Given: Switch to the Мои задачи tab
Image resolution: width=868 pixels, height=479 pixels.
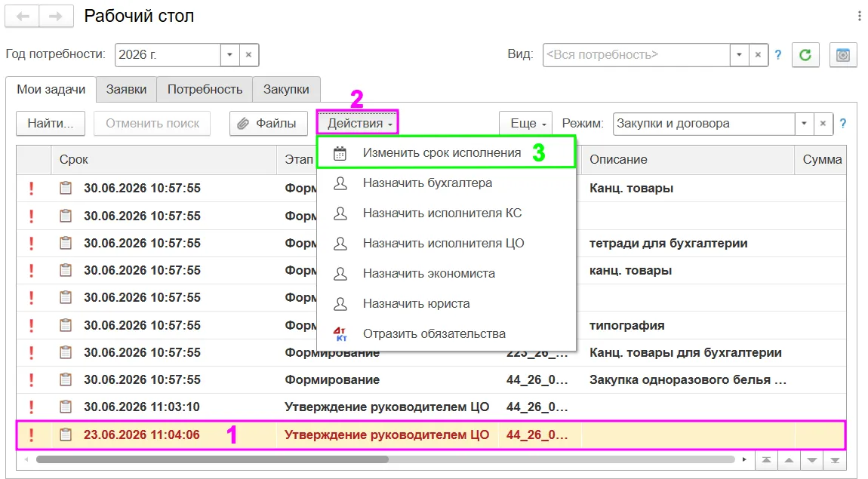Looking at the screenshot, I should pos(51,90).
